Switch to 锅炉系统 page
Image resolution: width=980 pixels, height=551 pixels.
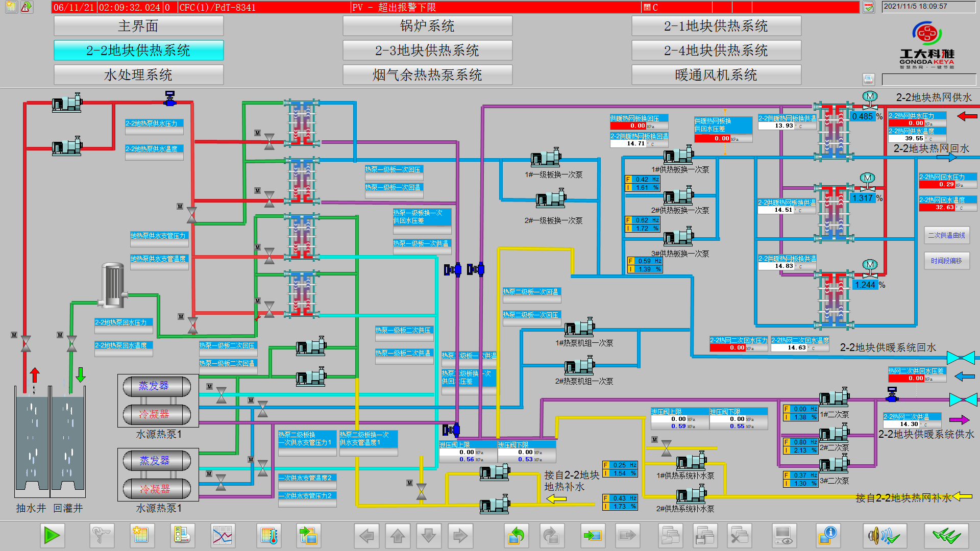point(427,26)
